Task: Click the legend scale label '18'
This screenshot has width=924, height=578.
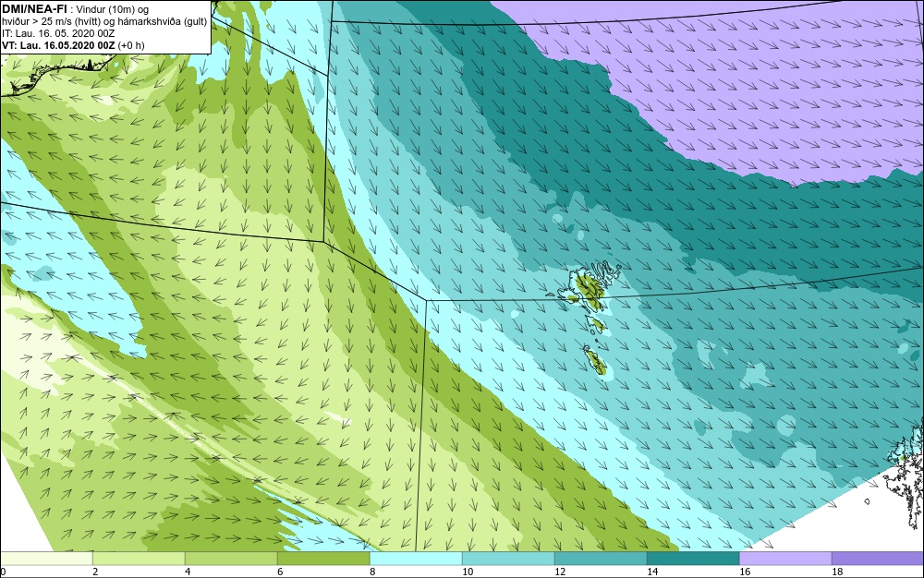Action: (x=837, y=572)
